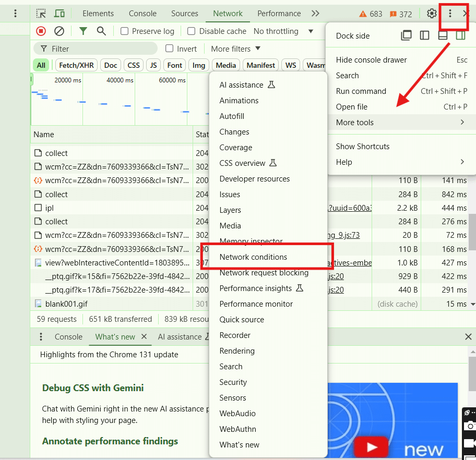Undock DevTools into separate window
The image size is (476, 460).
pos(406,35)
